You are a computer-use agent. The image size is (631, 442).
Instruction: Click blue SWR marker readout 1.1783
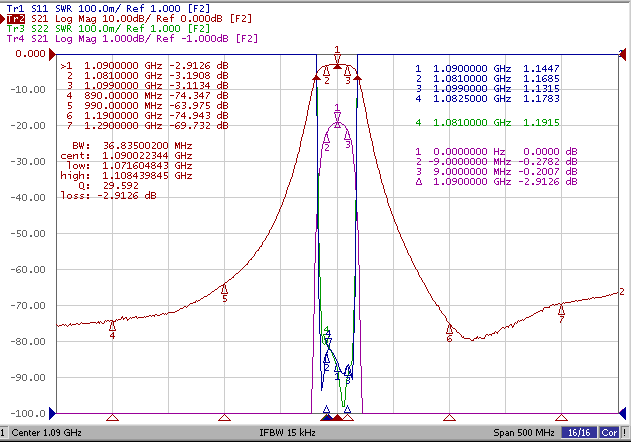pyautogui.click(x=487, y=99)
